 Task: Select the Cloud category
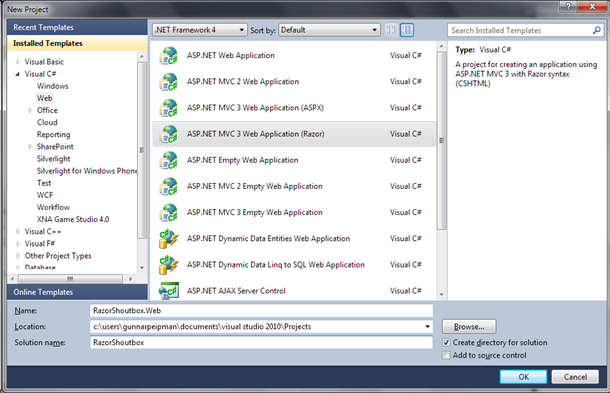click(x=47, y=122)
